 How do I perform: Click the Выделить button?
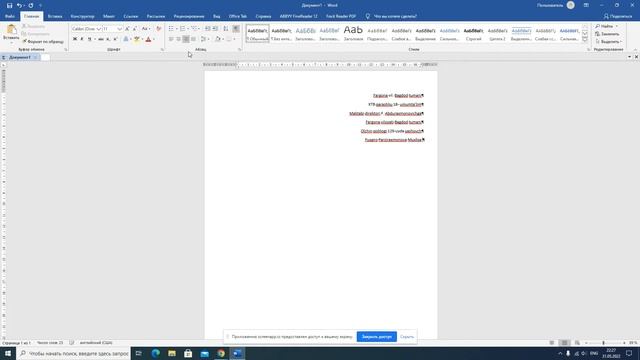point(608,42)
